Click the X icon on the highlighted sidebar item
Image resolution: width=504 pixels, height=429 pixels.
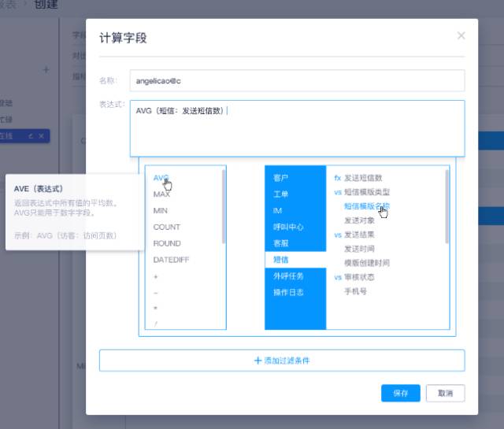tap(41, 136)
